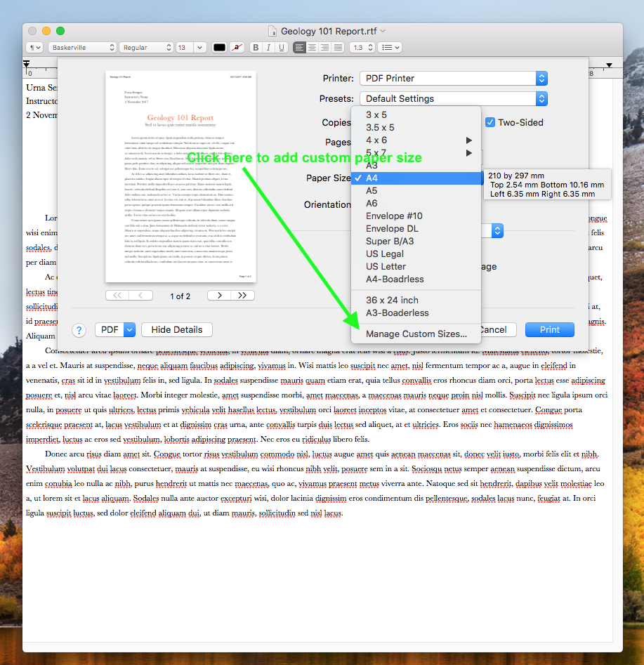Align text right
The width and height of the screenshot is (644, 665).
pos(325,48)
